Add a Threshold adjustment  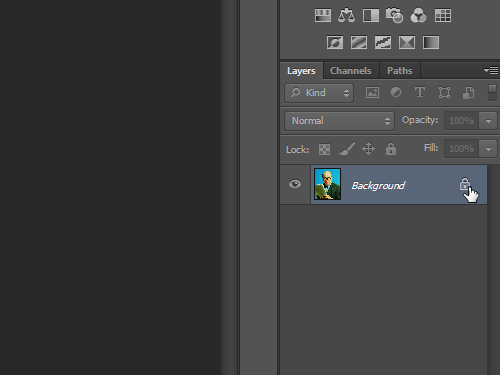tap(383, 43)
